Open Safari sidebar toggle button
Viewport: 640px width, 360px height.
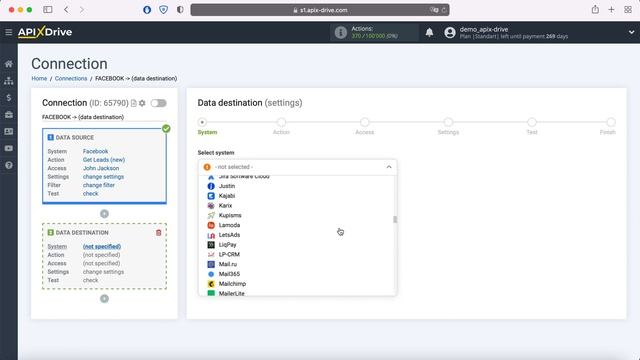(x=48, y=9)
